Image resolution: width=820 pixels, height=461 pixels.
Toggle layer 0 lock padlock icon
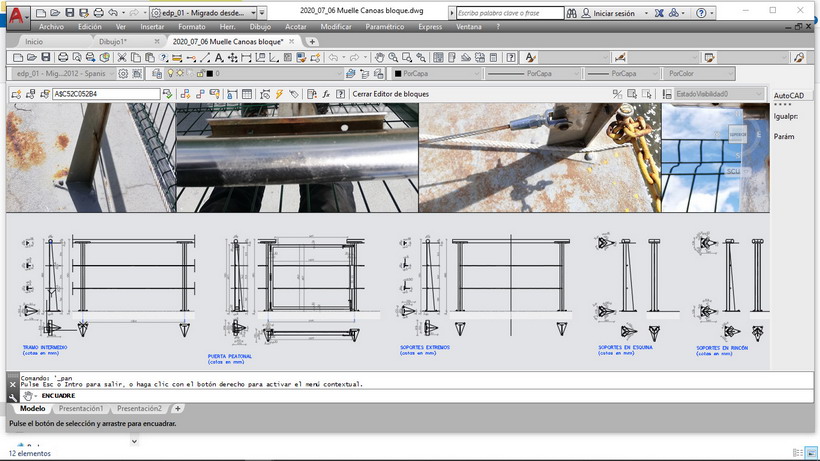(200, 74)
